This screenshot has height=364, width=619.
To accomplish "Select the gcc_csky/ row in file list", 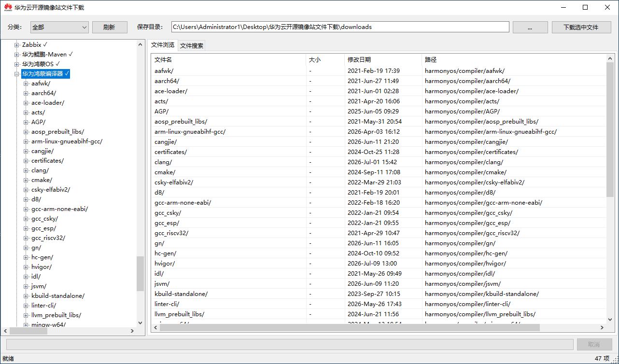I will coord(379,212).
